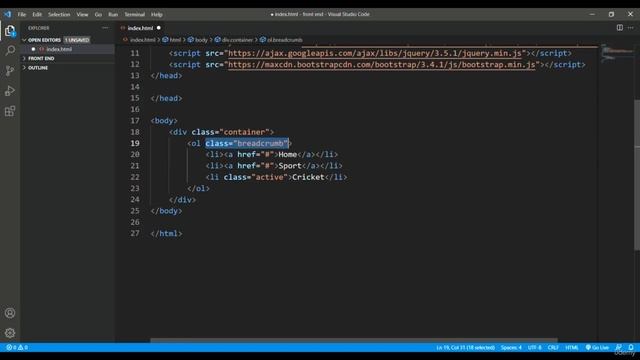Click the ol.breadcrumb breadcrumb segment
This screenshot has width=640, height=360.
285,40
